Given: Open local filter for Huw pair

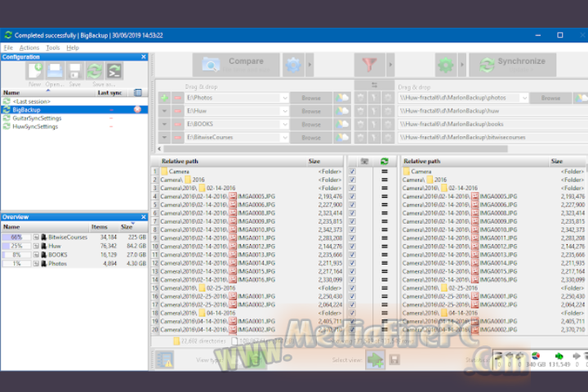Looking at the screenshot, I should (x=374, y=111).
